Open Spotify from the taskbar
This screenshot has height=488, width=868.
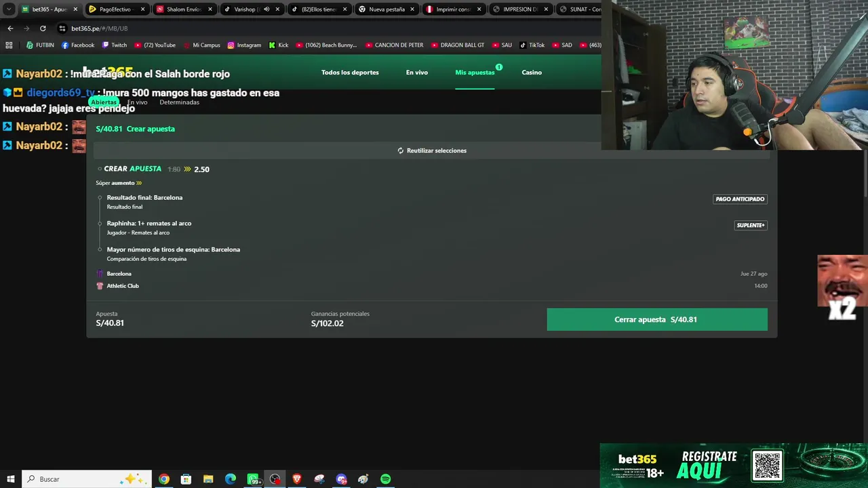[x=386, y=479]
